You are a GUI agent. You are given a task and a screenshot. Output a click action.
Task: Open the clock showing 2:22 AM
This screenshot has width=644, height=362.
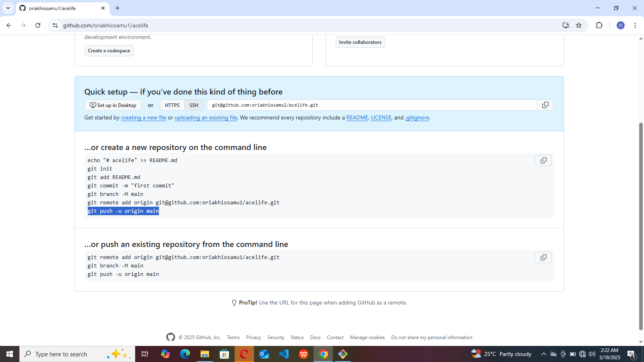point(609,354)
